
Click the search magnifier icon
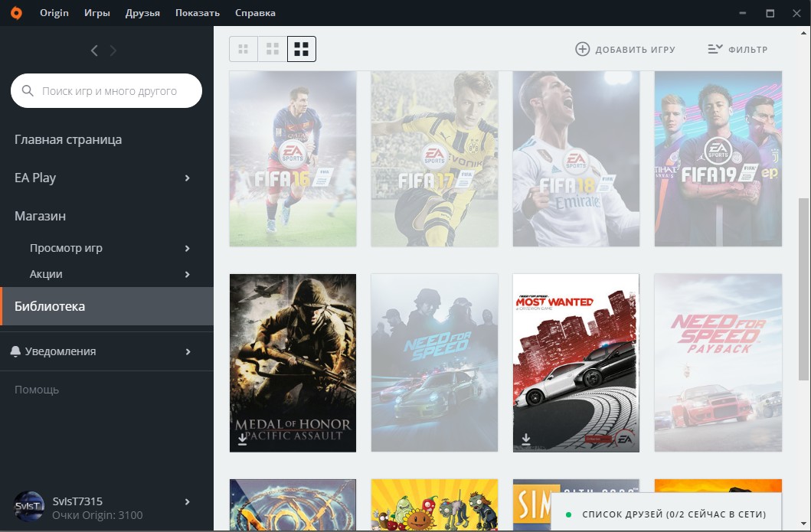[28, 91]
